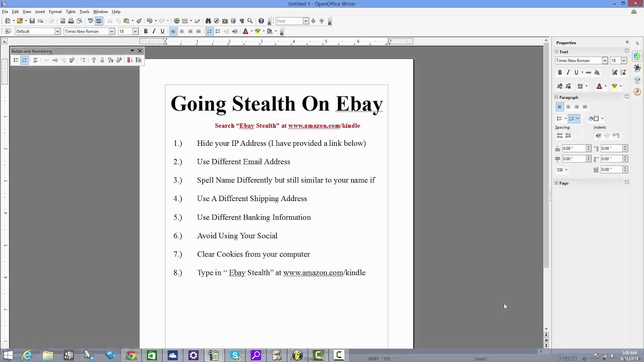
Task: Undo the last action
Action: [149, 21]
